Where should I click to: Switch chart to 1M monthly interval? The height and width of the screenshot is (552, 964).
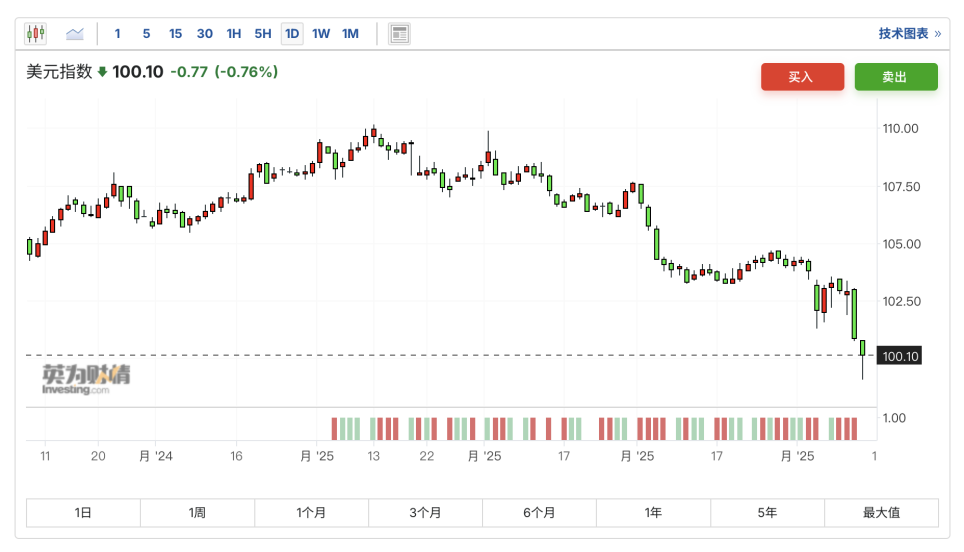(x=350, y=34)
